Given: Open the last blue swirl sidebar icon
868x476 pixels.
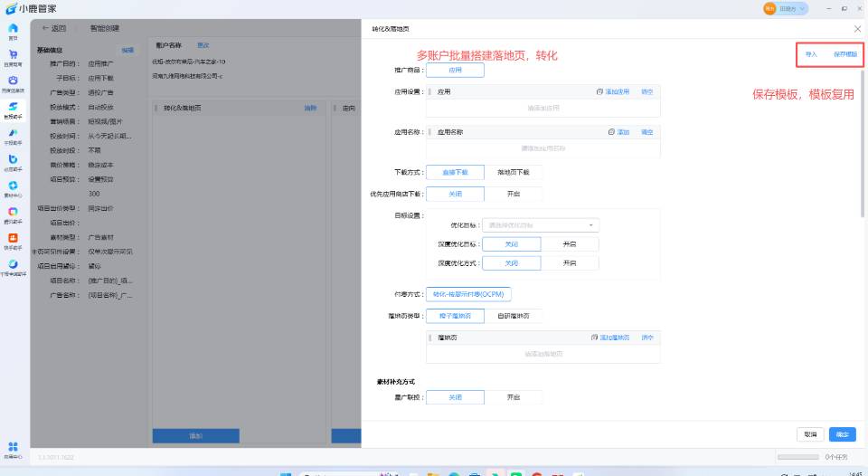Looking at the screenshot, I should 13,264.
